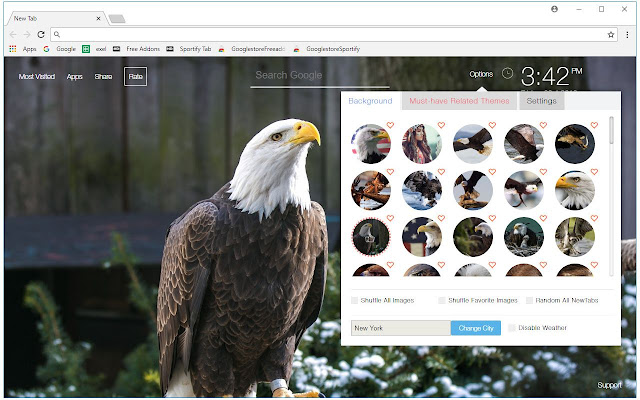Go forward with the browser forward arrow
The height and width of the screenshot is (400, 640).
click(27, 35)
